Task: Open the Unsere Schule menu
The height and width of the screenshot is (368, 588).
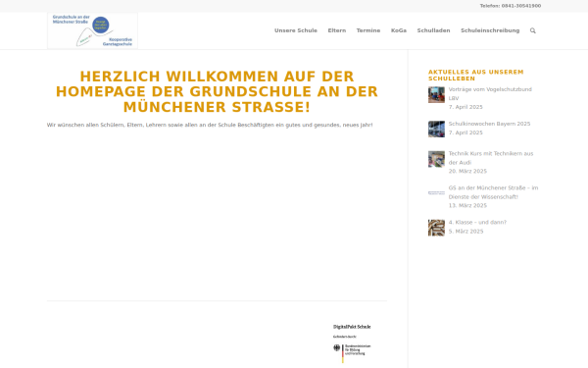Action: click(296, 30)
